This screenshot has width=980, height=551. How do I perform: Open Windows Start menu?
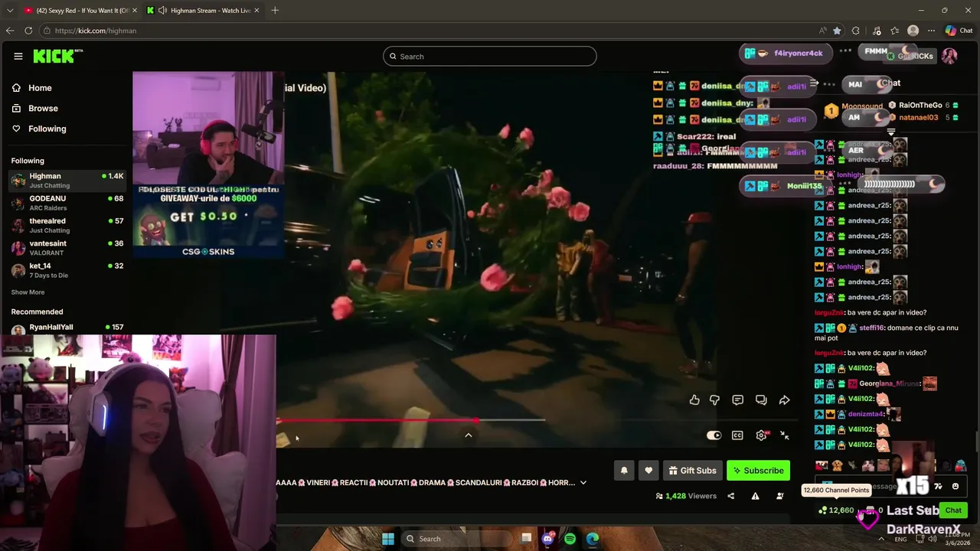(x=388, y=539)
